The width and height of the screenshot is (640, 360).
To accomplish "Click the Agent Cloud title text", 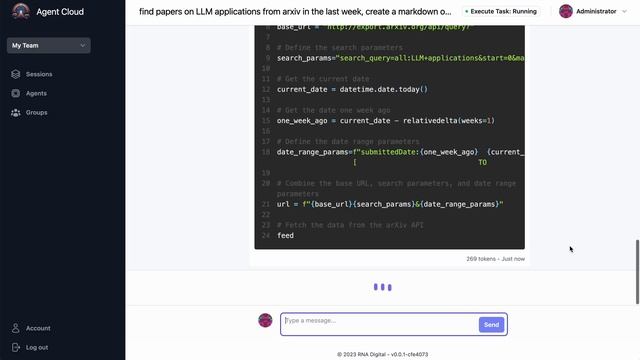I will tap(60, 12).
